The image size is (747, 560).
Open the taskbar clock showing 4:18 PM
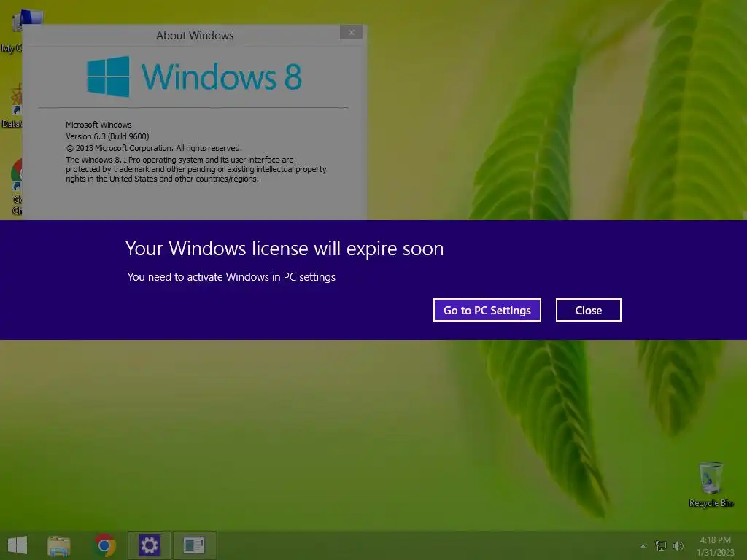coord(715,545)
